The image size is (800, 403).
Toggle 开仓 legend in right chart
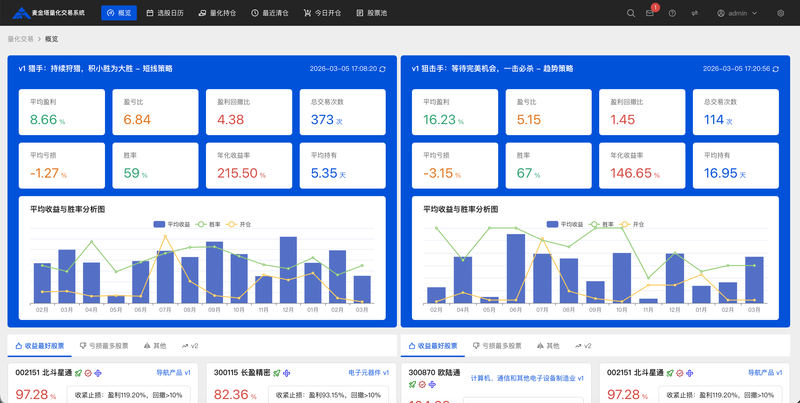coord(632,224)
